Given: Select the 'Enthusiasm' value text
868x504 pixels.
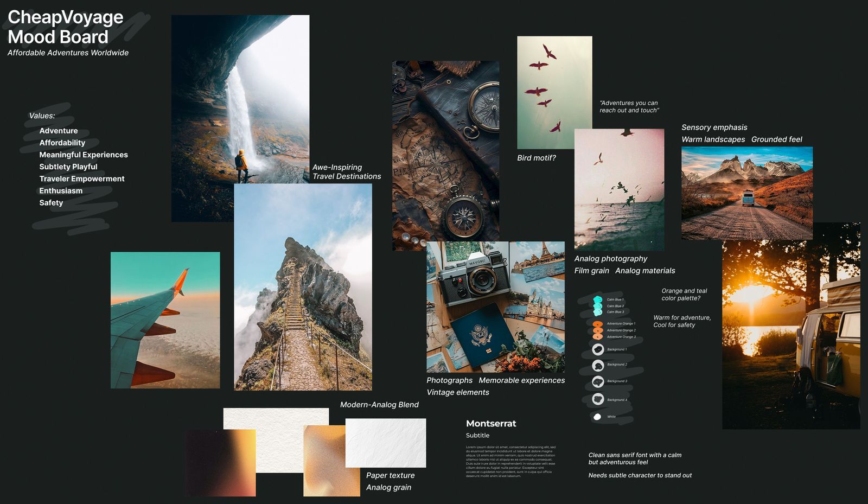Looking at the screenshot, I should [61, 190].
